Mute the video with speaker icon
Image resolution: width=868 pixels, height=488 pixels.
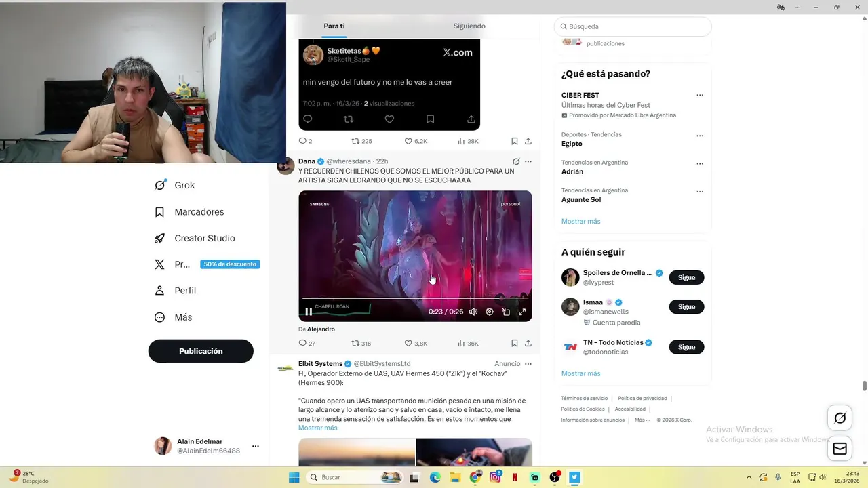tap(473, 312)
